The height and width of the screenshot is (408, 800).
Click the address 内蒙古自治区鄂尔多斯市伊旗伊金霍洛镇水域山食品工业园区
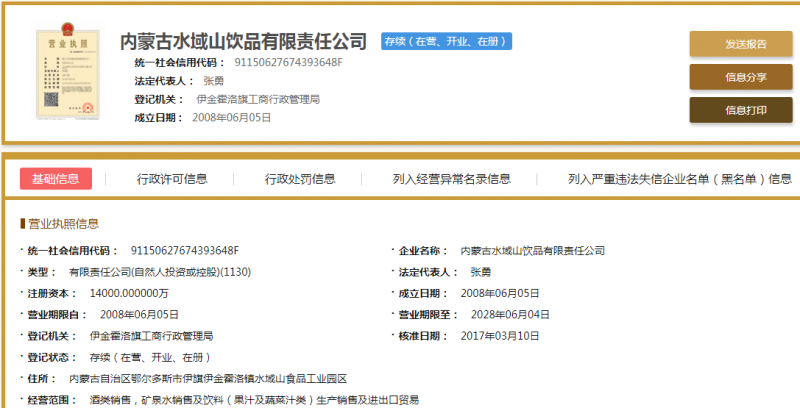pos(208,379)
